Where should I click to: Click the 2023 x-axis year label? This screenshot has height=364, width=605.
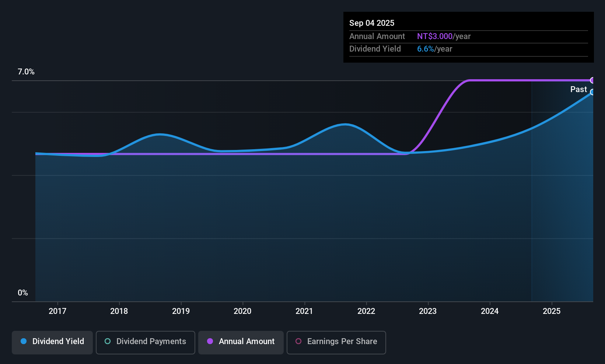[428, 311]
